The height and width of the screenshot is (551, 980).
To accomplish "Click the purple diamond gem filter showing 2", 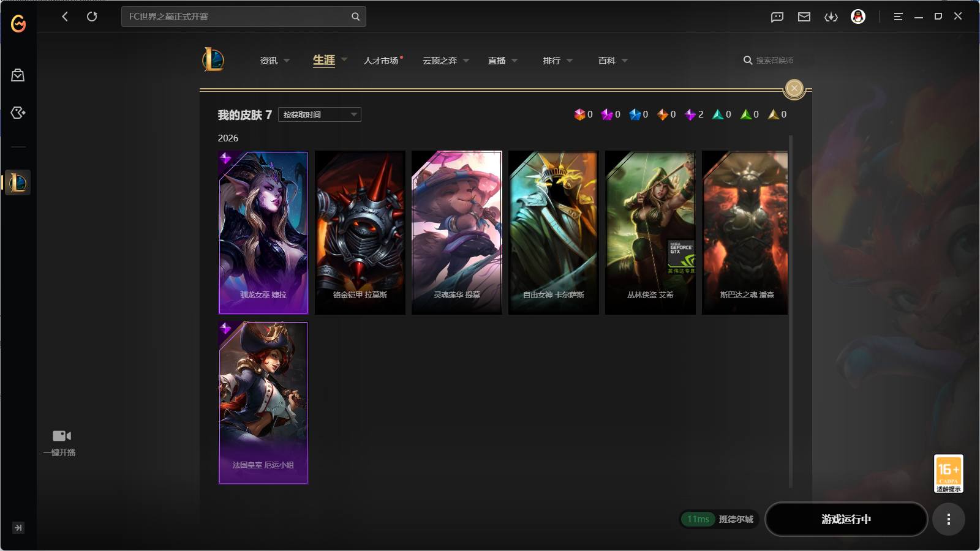I will click(690, 114).
